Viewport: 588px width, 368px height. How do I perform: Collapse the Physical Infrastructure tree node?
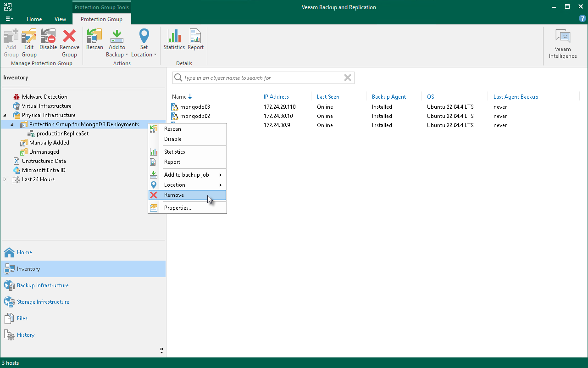[x=5, y=115]
